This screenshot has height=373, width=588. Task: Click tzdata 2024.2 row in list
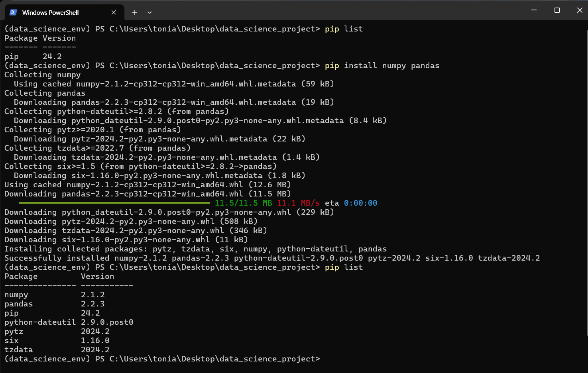57,349
